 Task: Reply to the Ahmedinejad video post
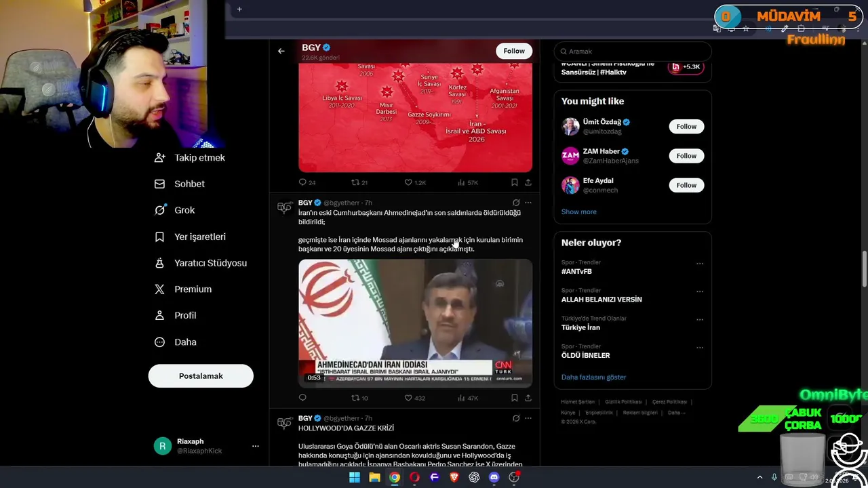click(x=302, y=398)
